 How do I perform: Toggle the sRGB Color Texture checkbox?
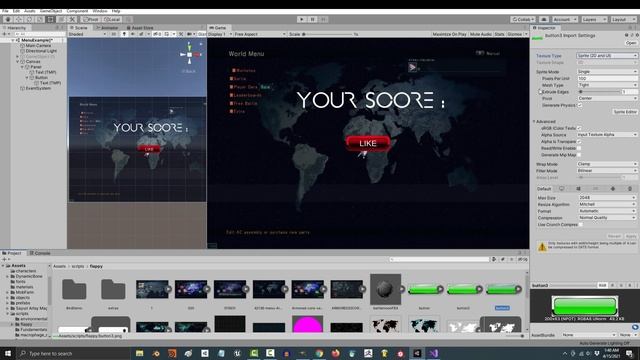click(x=579, y=128)
